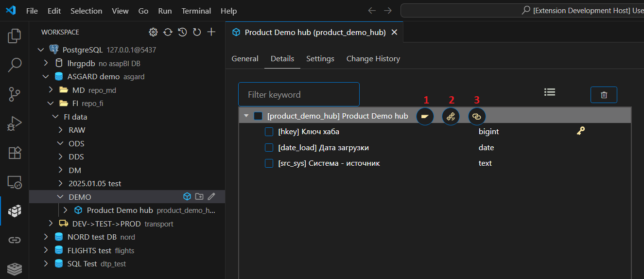
Task: Collapse the product_demo_hub table group triangle
Action: 246,116
